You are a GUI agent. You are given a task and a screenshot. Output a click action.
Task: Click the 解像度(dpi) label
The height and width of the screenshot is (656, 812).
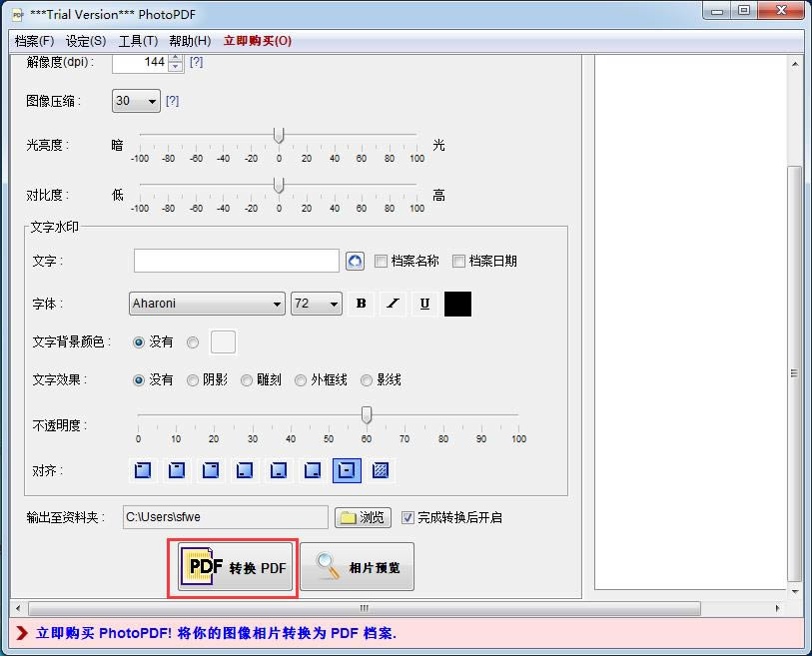click(x=60, y=62)
